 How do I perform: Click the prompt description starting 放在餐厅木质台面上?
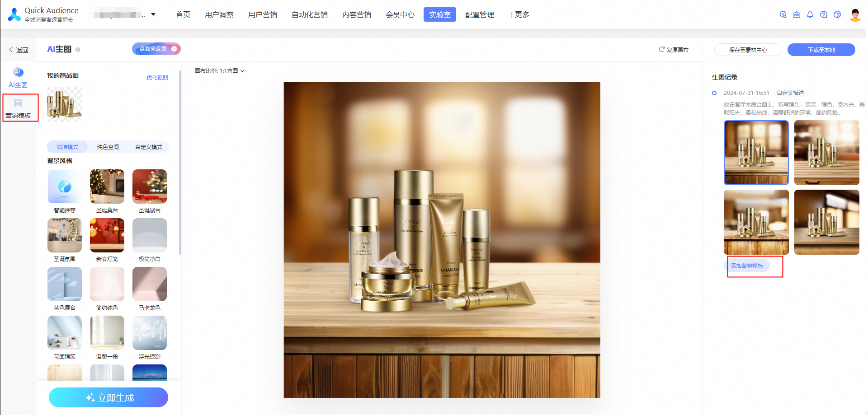[794, 109]
